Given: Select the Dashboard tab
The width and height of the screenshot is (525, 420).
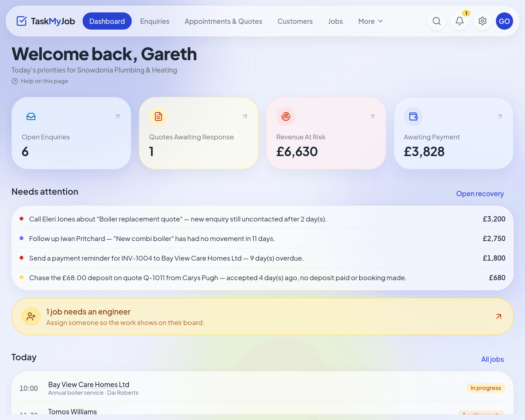Looking at the screenshot, I should (x=107, y=21).
